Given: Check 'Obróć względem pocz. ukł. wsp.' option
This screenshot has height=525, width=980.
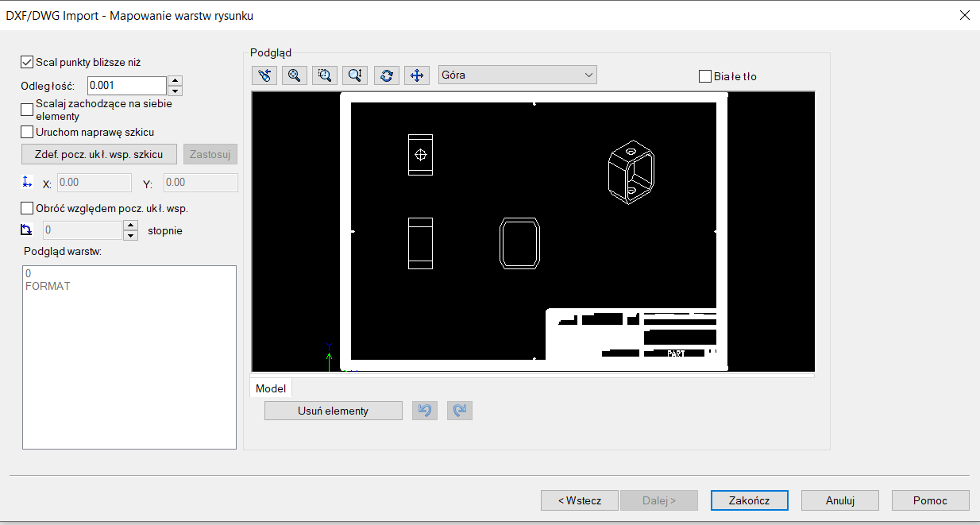Looking at the screenshot, I should [28, 208].
